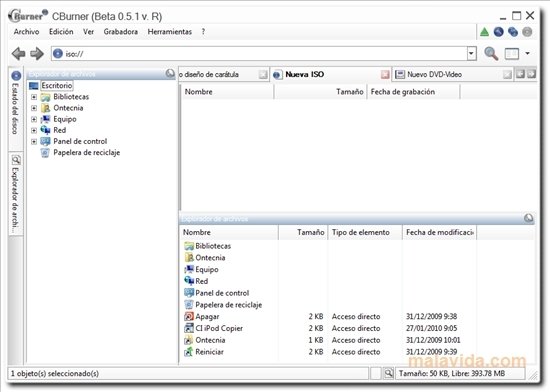This screenshot has width=550, height=392.
Task: Click the Reiniciar shortcut icon
Action: pyautogui.click(x=189, y=352)
